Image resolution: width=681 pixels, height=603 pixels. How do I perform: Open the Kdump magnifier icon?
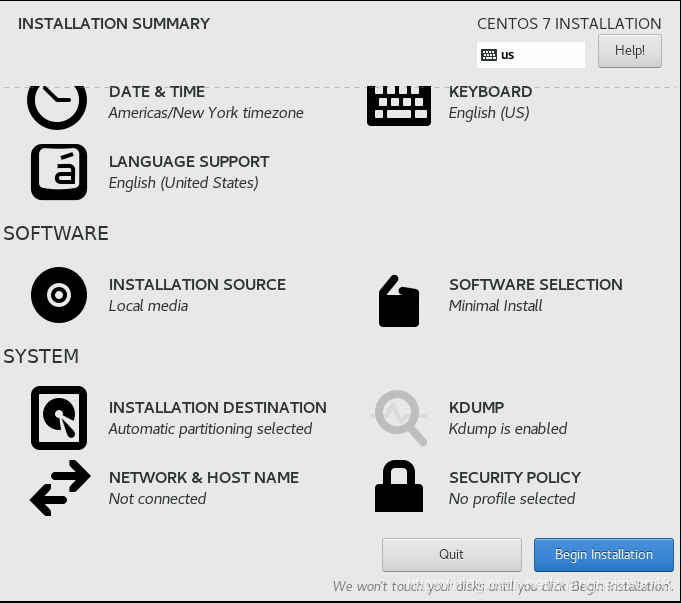400,418
